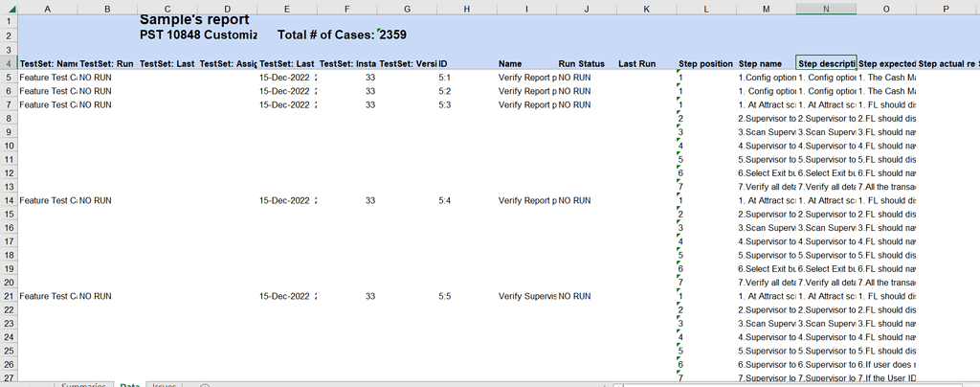Select column header H

point(467,10)
